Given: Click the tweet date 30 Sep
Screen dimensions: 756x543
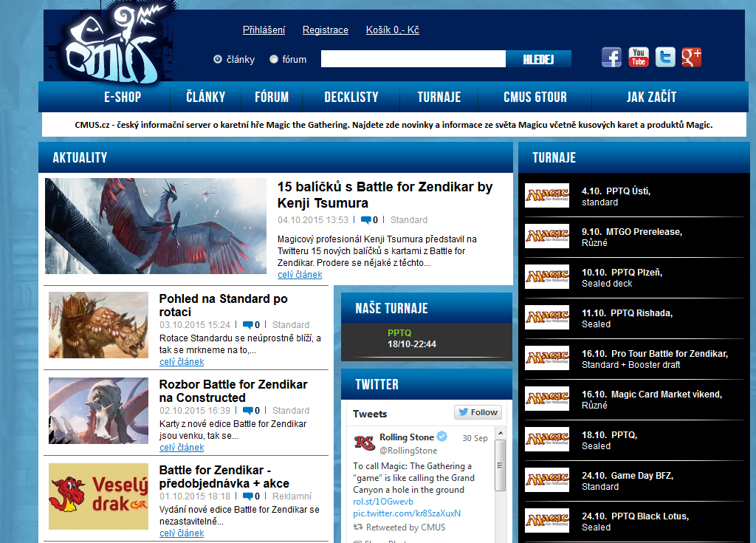Looking at the screenshot, I should [x=475, y=438].
